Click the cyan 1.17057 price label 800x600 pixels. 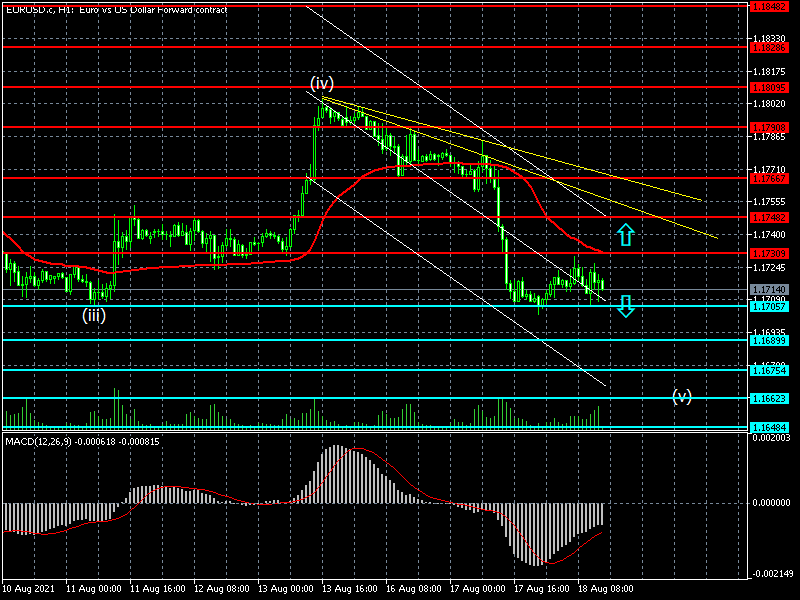coord(769,306)
